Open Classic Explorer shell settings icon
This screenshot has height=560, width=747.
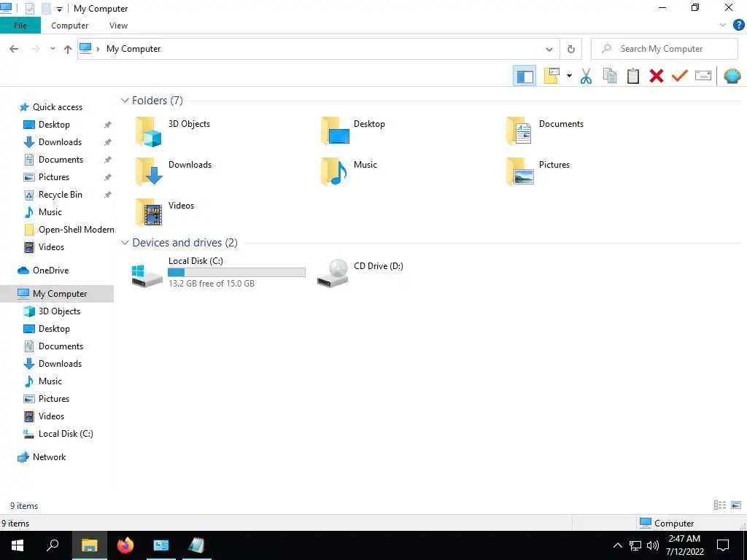(x=732, y=76)
